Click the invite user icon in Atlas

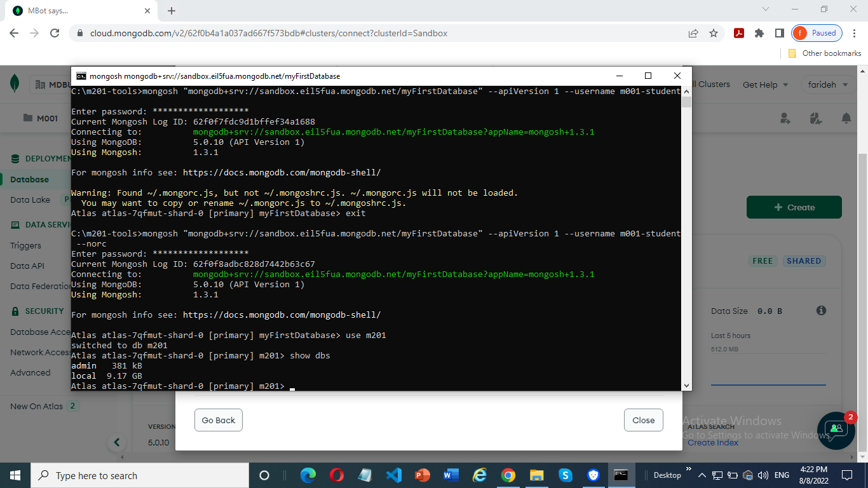[785, 118]
